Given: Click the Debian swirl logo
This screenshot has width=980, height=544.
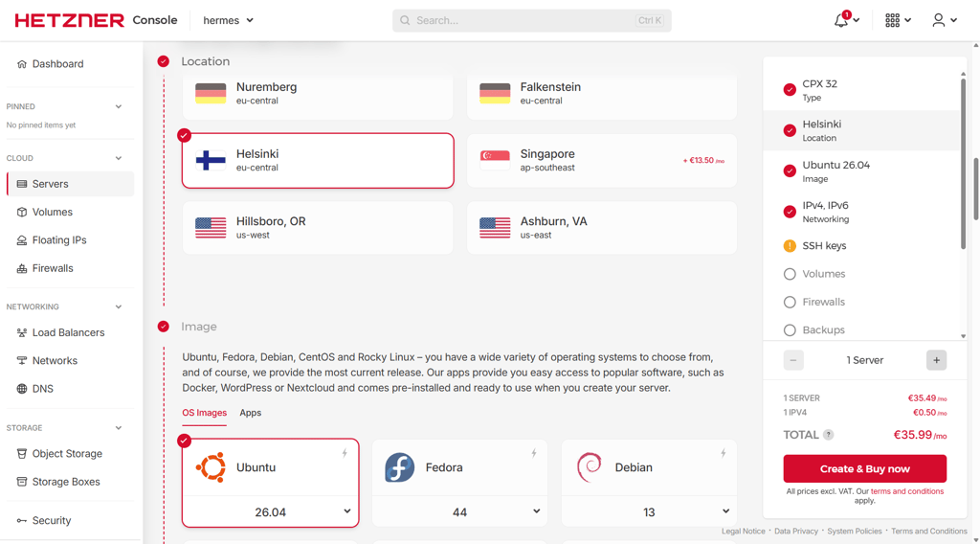Looking at the screenshot, I should pyautogui.click(x=590, y=467).
